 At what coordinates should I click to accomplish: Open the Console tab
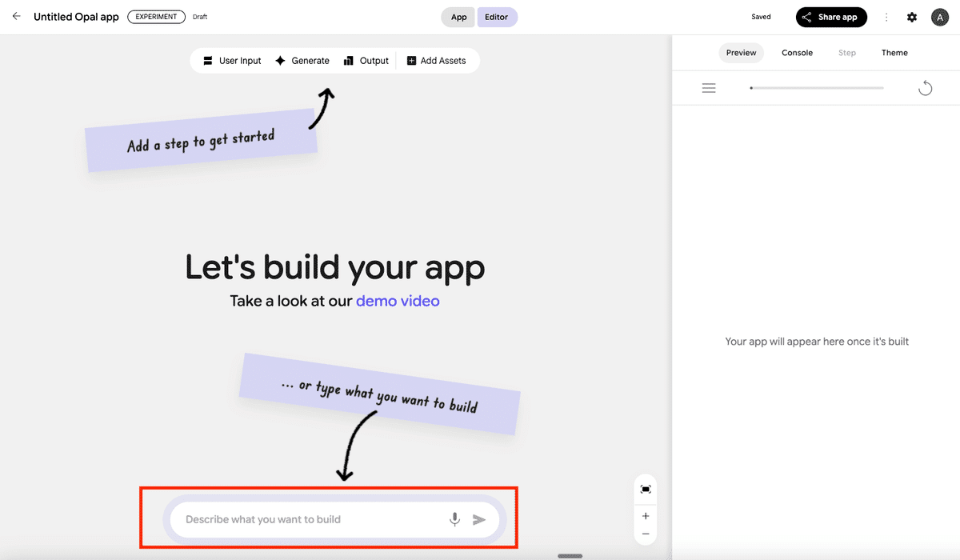click(797, 53)
